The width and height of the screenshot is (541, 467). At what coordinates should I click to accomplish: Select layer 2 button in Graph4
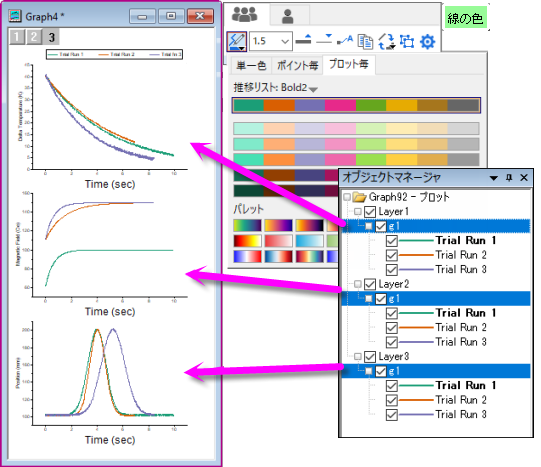pyautogui.click(x=34, y=37)
